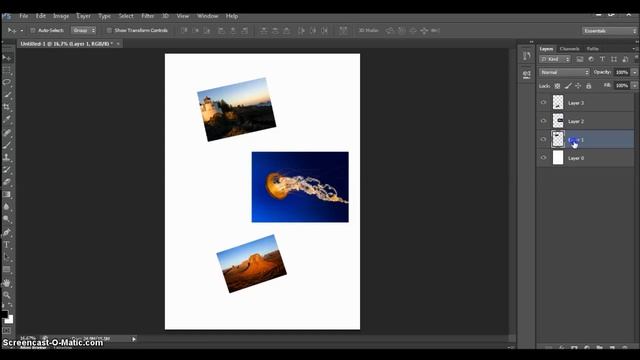
Task: Hide Layer 0 visibility eye
Action: click(543, 158)
